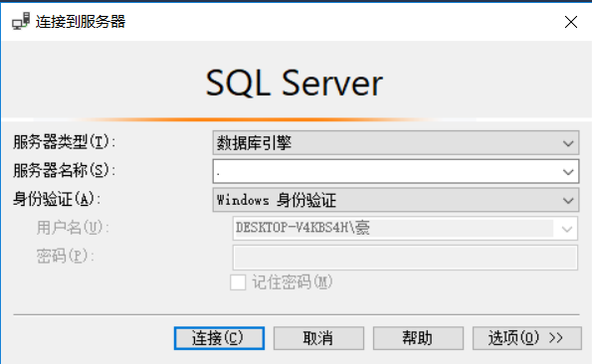Expand options with 选项(O) >> button
This screenshot has width=592, height=364.
click(x=526, y=338)
